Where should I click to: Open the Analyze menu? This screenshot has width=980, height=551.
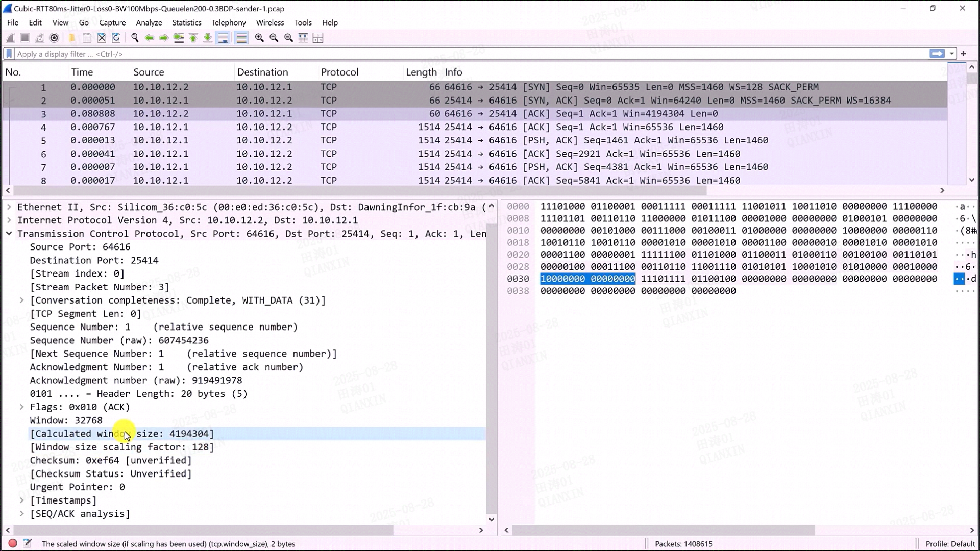pyautogui.click(x=149, y=22)
